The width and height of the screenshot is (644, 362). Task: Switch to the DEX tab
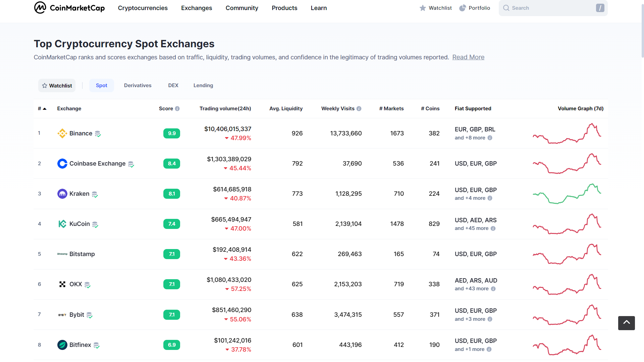(x=173, y=85)
